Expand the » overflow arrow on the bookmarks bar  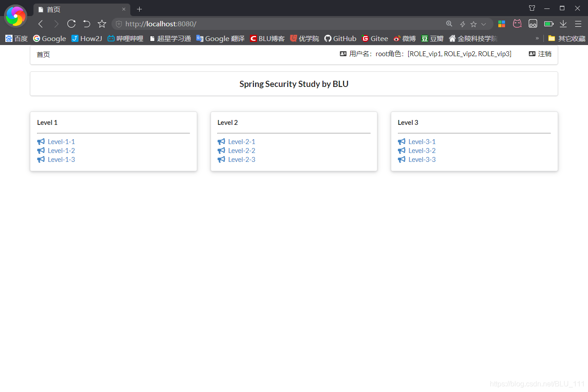click(x=538, y=39)
